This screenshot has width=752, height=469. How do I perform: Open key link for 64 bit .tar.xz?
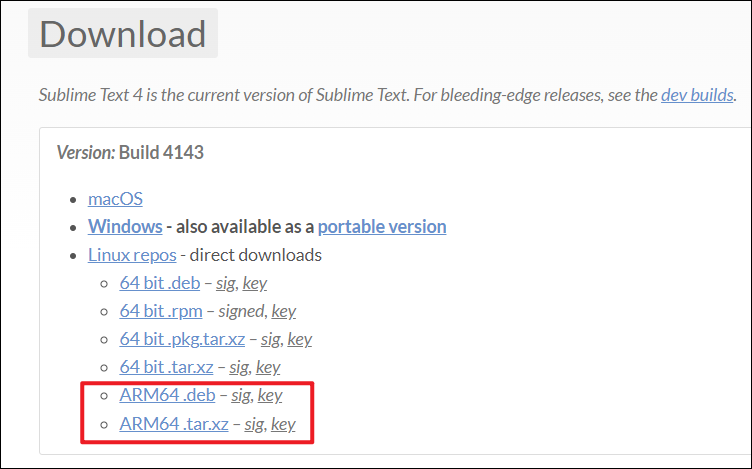[268, 367]
